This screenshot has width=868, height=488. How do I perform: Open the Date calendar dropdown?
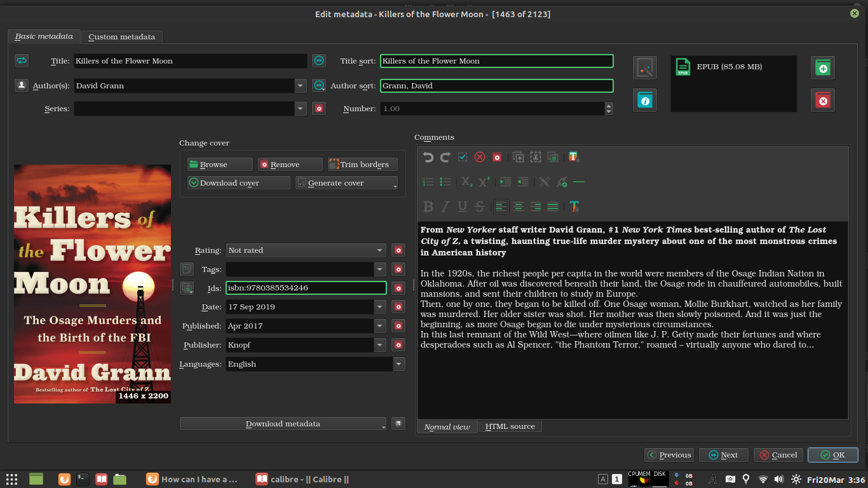380,307
